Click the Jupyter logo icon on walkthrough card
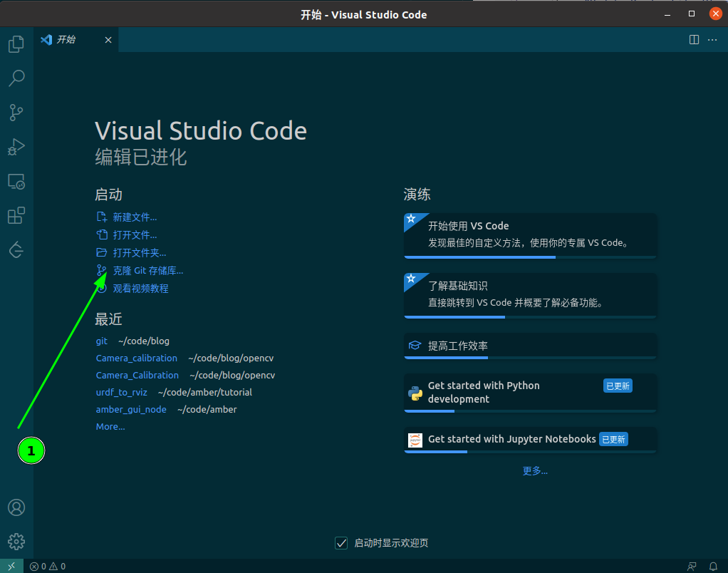728x573 pixels. 415,440
